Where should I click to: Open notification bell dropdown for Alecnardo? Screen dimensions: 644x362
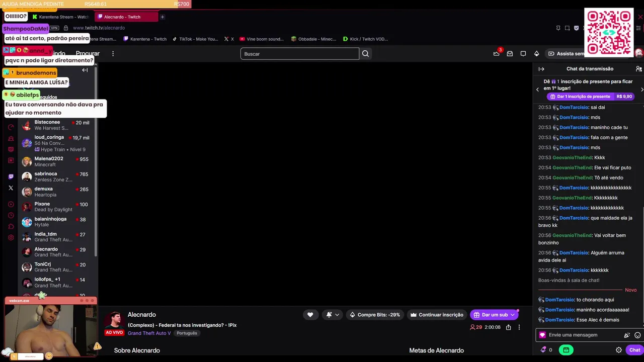(333, 315)
